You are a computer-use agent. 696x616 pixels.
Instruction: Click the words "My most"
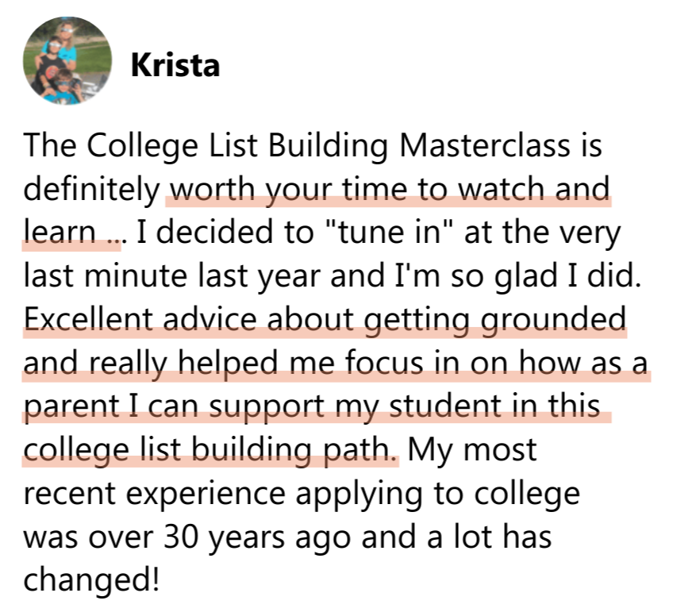coord(472,449)
